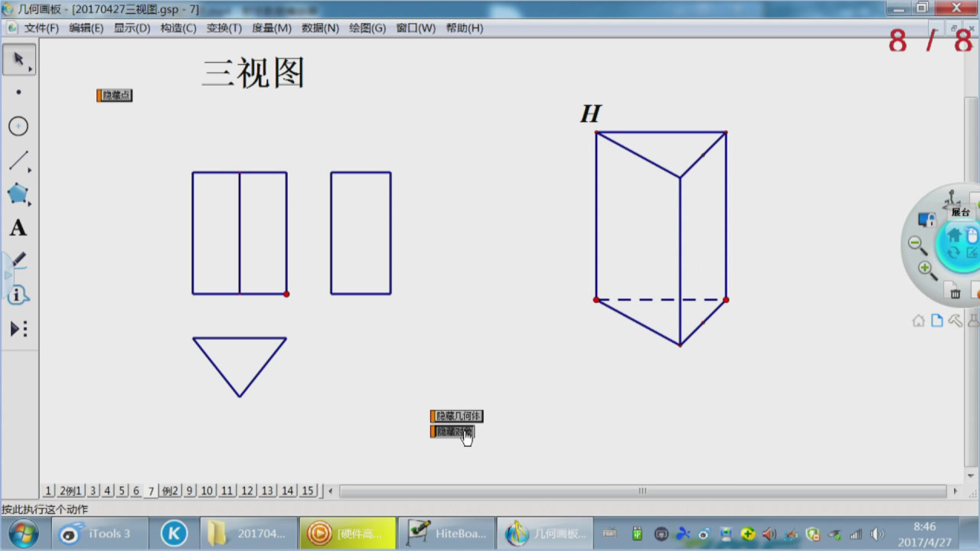Open the 度量(M) menu
980x551 pixels.
coord(272,28)
